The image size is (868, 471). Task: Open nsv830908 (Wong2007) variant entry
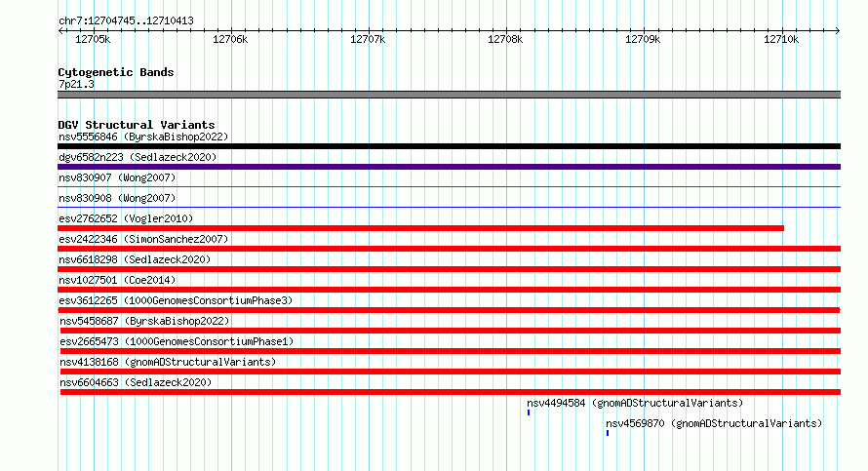coord(117,198)
